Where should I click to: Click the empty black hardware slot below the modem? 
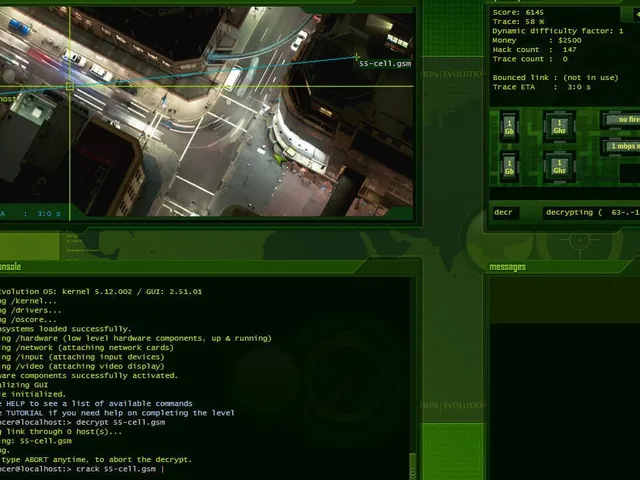coord(630,173)
